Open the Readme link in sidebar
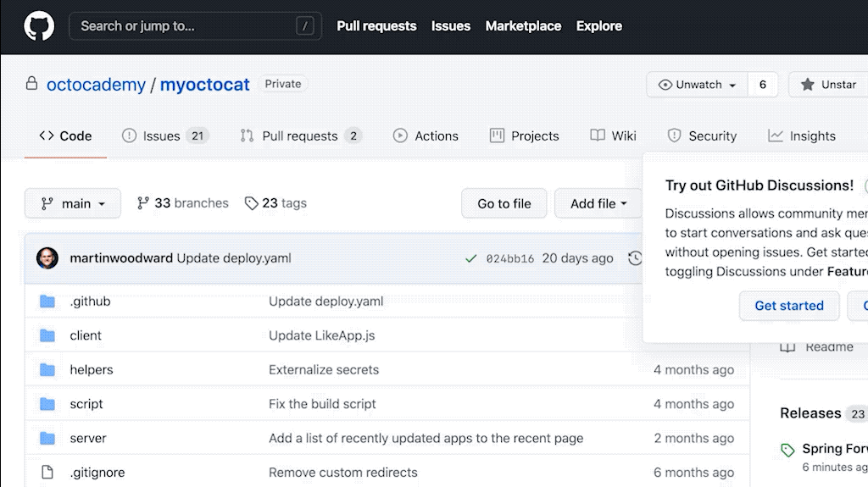Screen dimensions: 868x487 pos(817,347)
